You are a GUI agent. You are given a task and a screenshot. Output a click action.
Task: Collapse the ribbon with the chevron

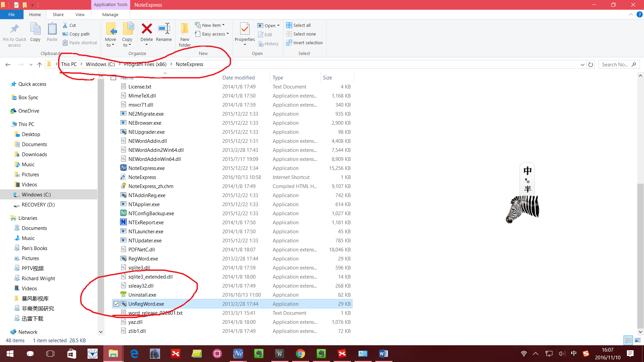coord(631,14)
